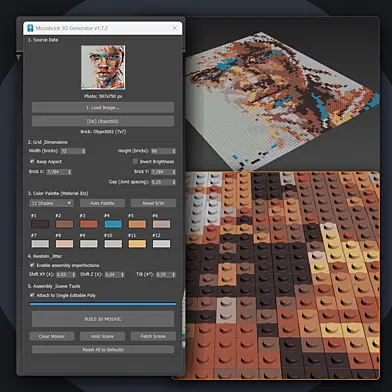Pick the #10 color swatch
392x392 pixels.
click(x=113, y=244)
